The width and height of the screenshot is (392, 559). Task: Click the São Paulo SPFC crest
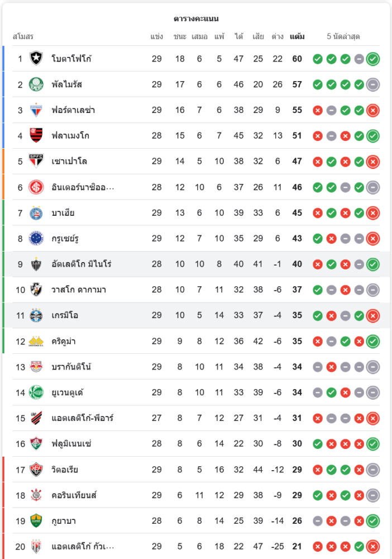click(36, 162)
